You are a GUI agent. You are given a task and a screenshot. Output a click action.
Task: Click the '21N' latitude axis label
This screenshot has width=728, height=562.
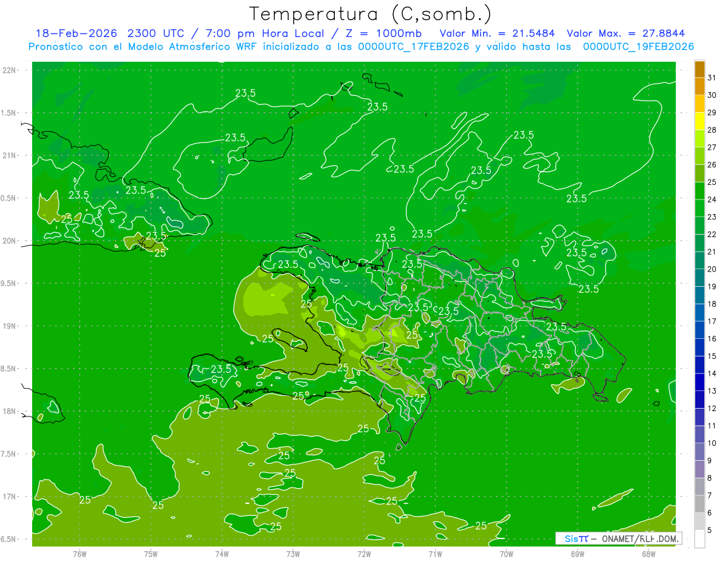(x=9, y=155)
